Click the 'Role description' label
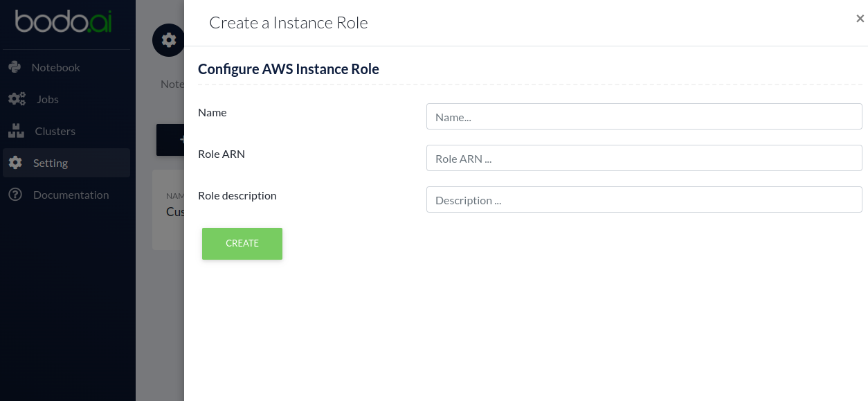 (x=237, y=195)
